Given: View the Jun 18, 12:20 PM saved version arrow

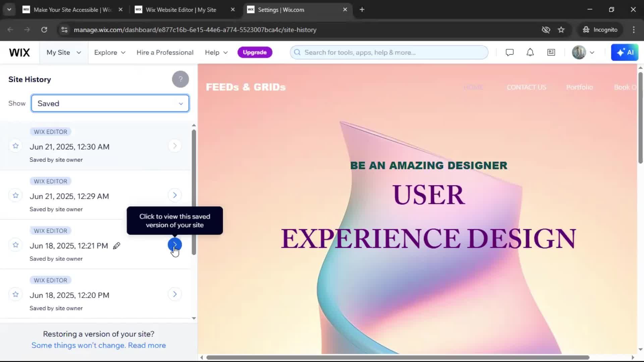Looking at the screenshot, I should [175, 294].
